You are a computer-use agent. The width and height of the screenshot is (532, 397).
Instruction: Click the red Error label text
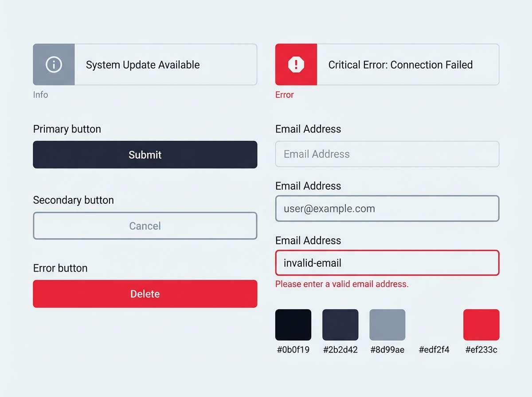click(x=284, y=94)
